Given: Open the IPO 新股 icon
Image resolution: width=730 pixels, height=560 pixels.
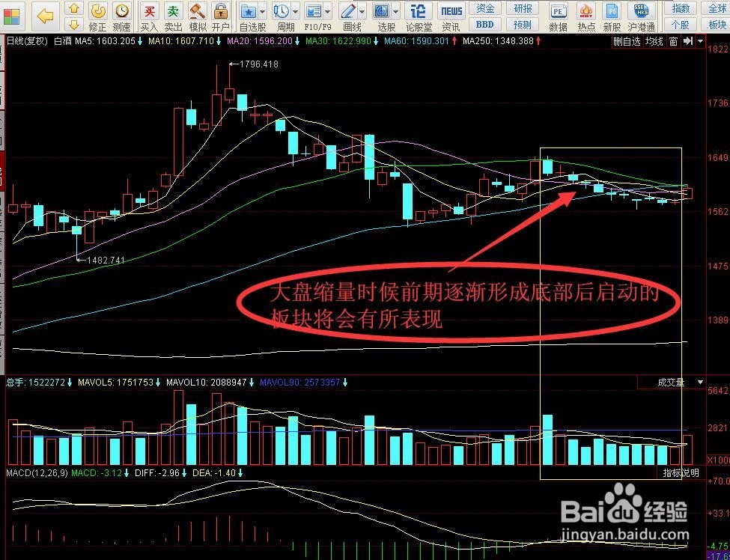Looking at the screenshot, I should 612,10.
